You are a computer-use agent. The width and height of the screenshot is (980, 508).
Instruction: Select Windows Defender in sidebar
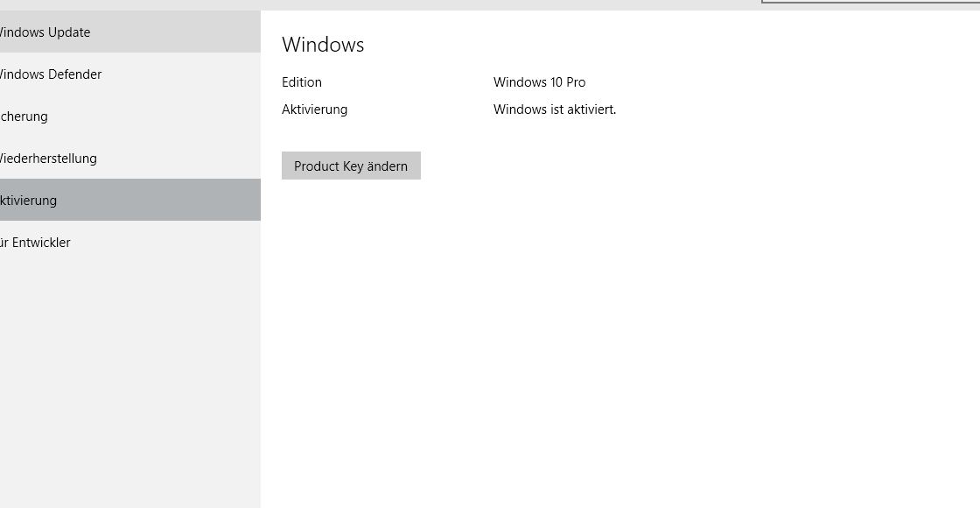coord(130,74)
